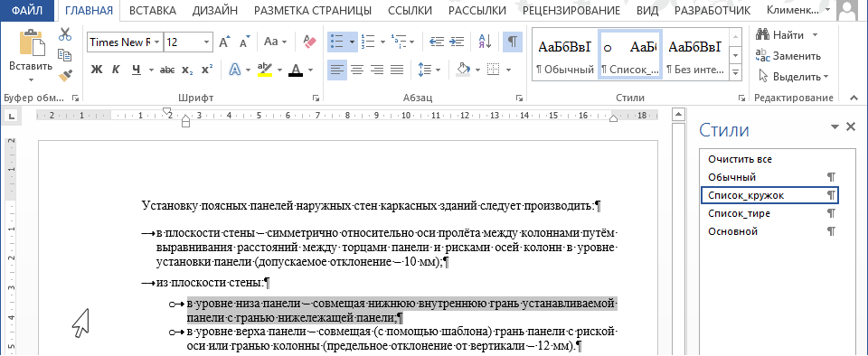Screen dimensions: 868x356
Task: Expand the Найти dropdown arrow
Action: point(815,35)
